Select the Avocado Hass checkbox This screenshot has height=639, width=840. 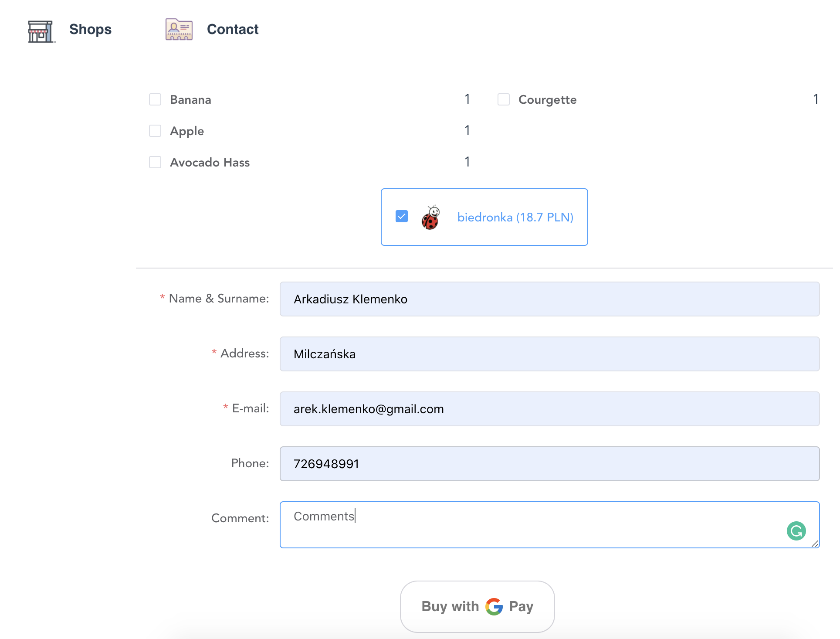coord(155,162)
